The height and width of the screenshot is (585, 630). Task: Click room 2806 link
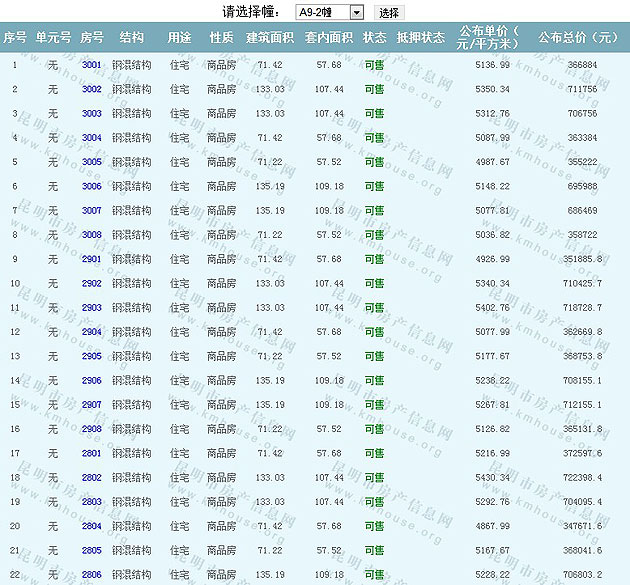(x=92, y=575)
